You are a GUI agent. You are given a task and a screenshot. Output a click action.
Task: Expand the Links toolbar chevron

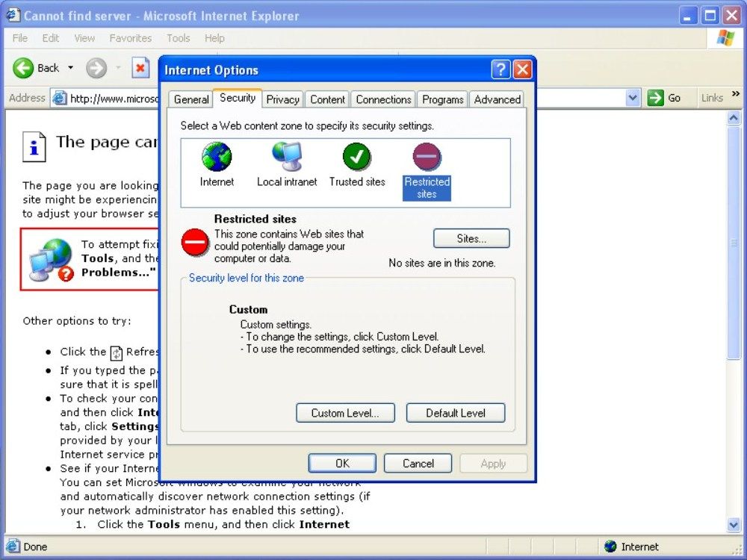coord(736,94)
